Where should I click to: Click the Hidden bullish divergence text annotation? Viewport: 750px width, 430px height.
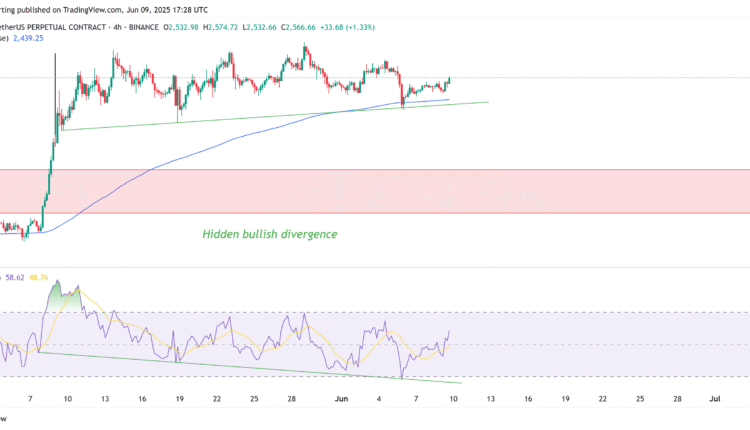[x=269, y=234]
